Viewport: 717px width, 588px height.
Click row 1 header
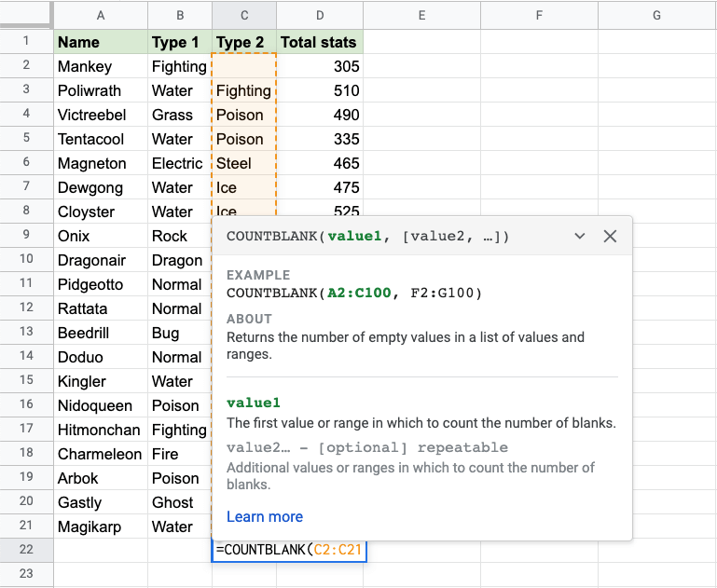(x=26, y=41)
